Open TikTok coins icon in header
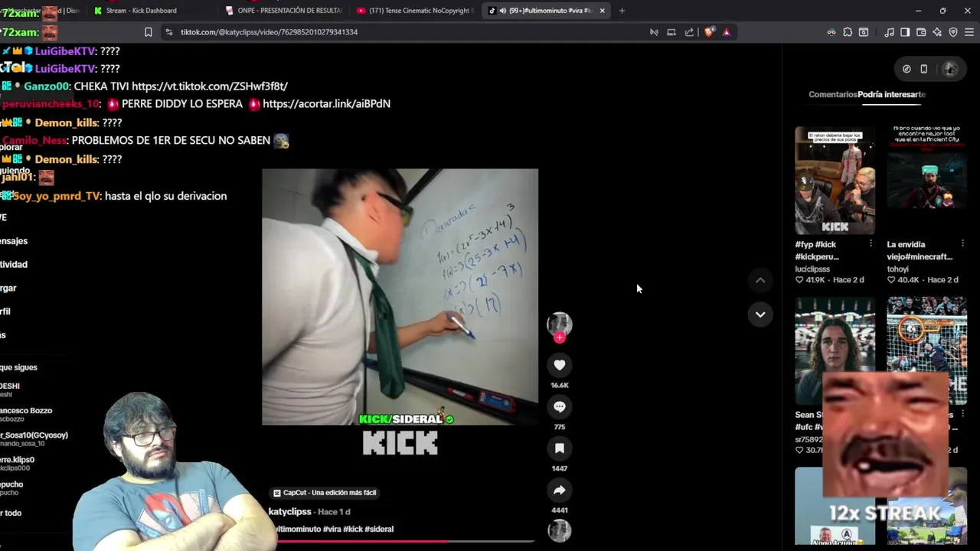 (x=906, y=69)
